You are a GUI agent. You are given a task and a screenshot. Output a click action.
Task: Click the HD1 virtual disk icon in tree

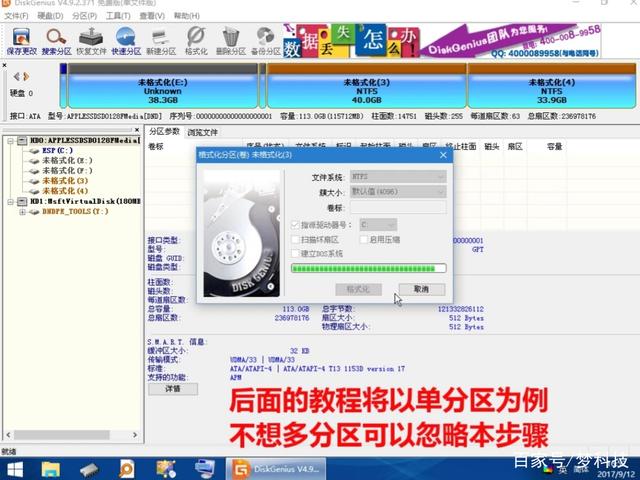[22, 201]
